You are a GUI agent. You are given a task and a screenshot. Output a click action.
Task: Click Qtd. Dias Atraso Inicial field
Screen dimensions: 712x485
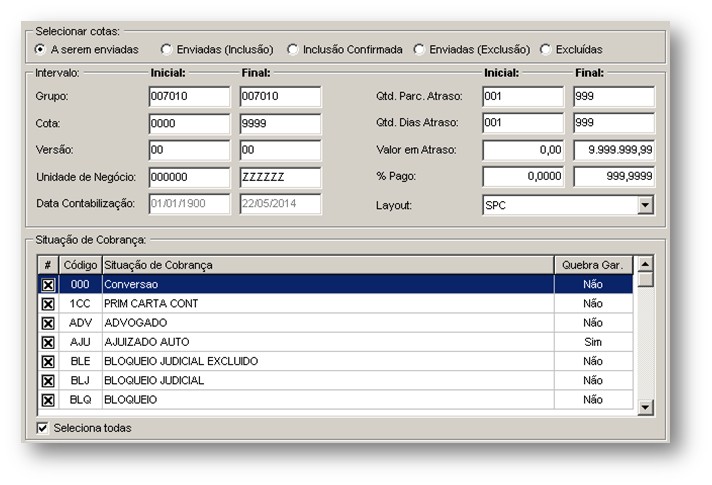(x=523, y=123)
